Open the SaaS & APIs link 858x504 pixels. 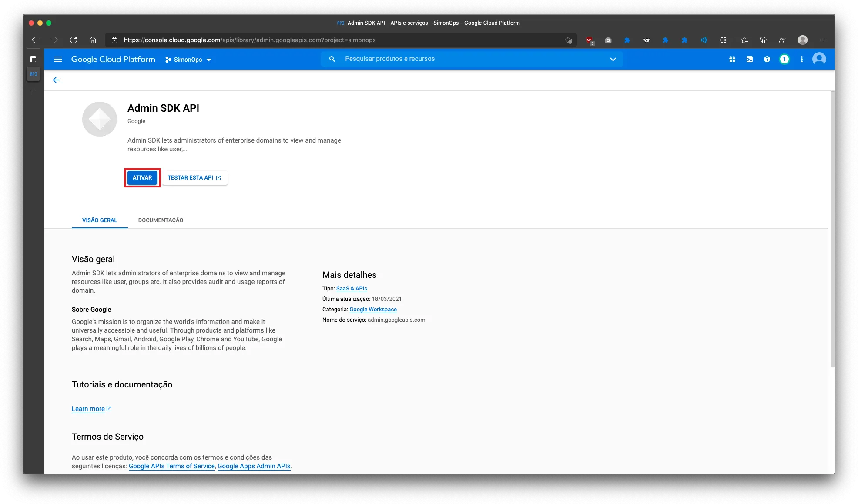352,289
